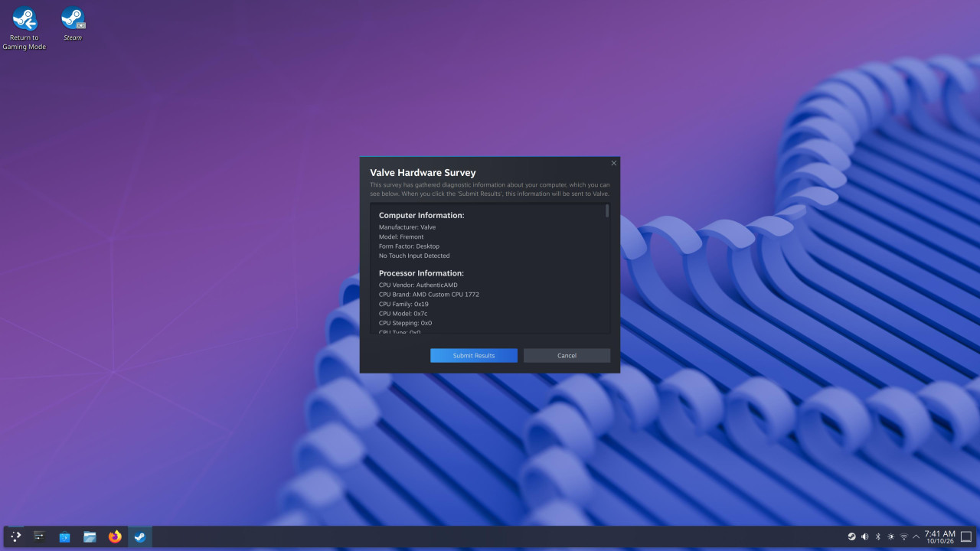Click the 'Processor Information:' heading
980x551 pixels.
coord(422,273)
